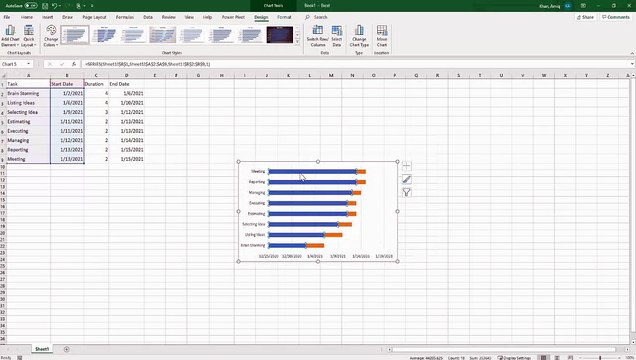Screen dimensions: 636x360
Task: Add a new sheet with plus icon
Action: click(x=67, y=349)
